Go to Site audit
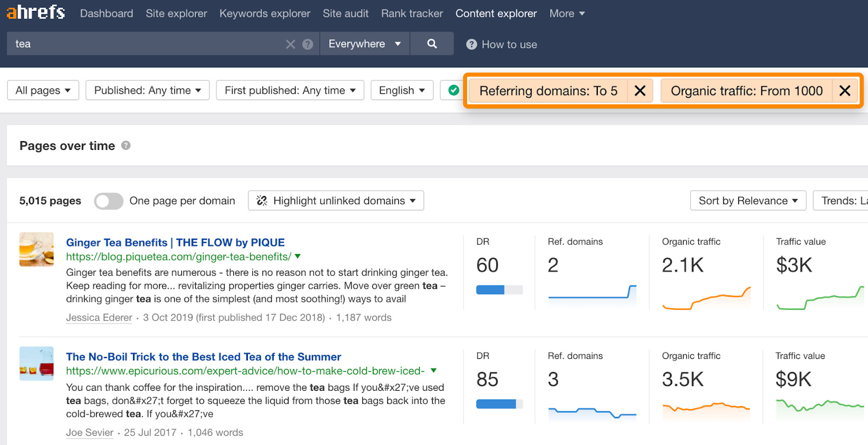The width and height of the screenshot is (868, 445). point(346,14)
